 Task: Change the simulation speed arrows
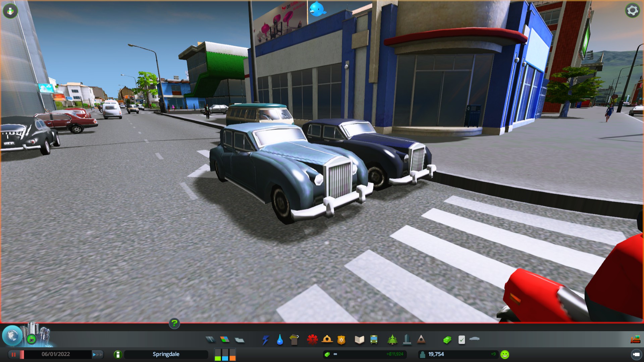click(97, 354)
